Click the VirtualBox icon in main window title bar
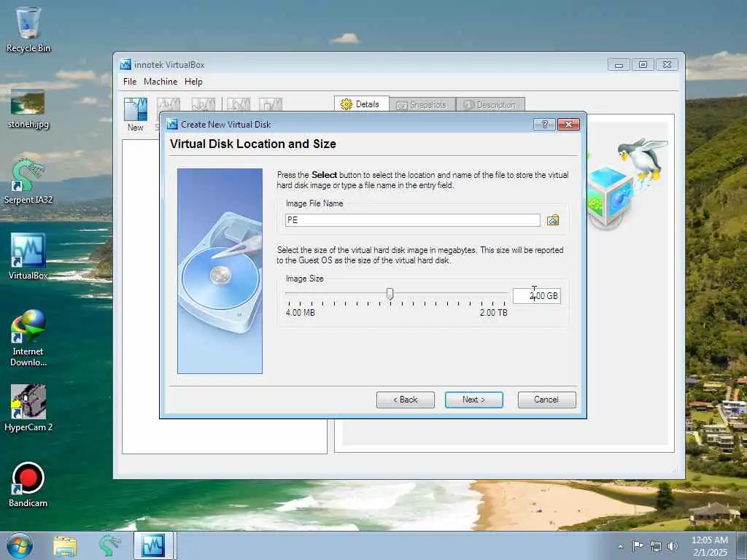The width and height of the screenshot is (747, 560). pyautogui.click(x=125, y=65)
